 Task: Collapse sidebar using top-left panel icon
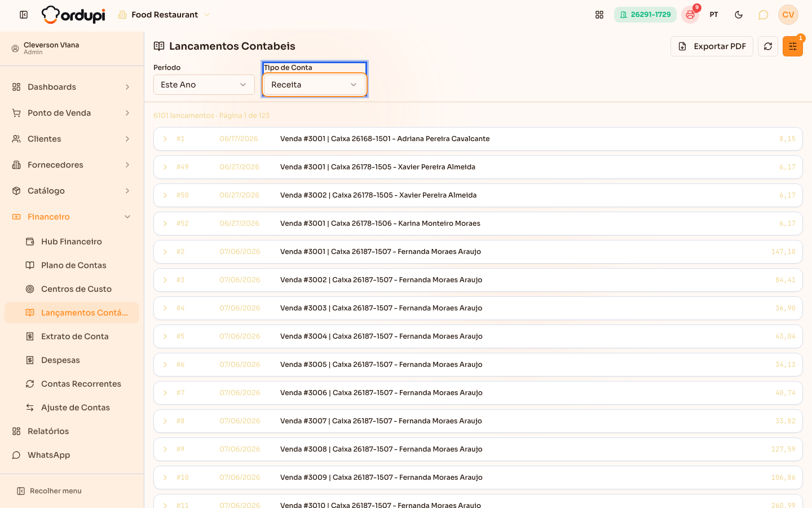point(24,15)
